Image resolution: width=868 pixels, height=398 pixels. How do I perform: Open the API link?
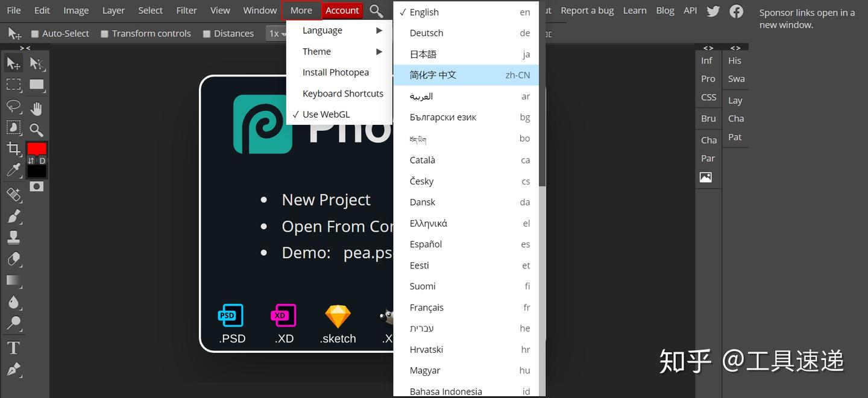[690, 10]
